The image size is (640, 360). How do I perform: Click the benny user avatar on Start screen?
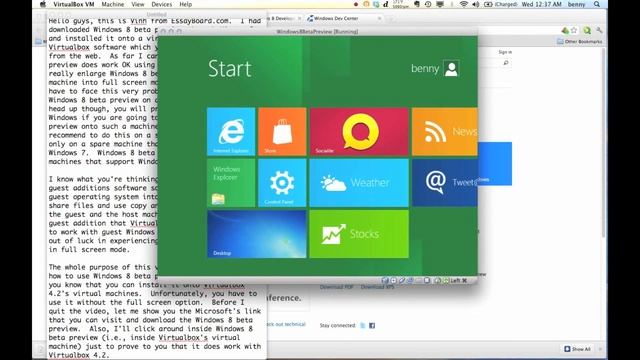coord(451,69)
